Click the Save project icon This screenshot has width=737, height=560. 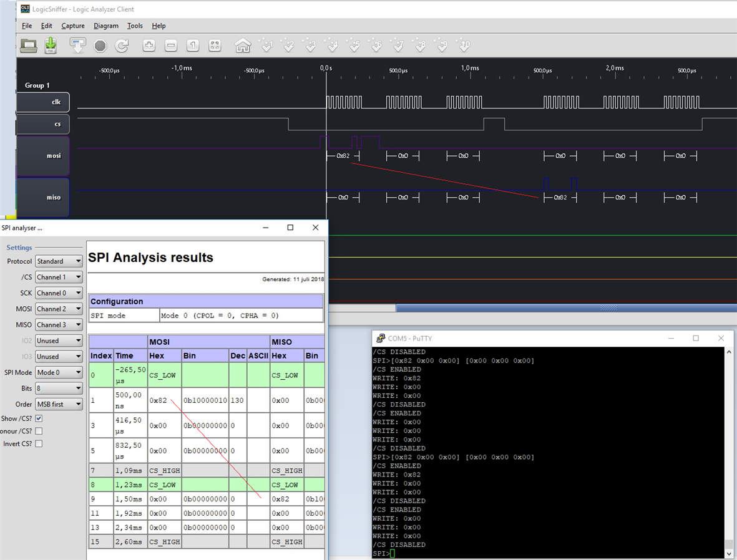coord(51,46)
